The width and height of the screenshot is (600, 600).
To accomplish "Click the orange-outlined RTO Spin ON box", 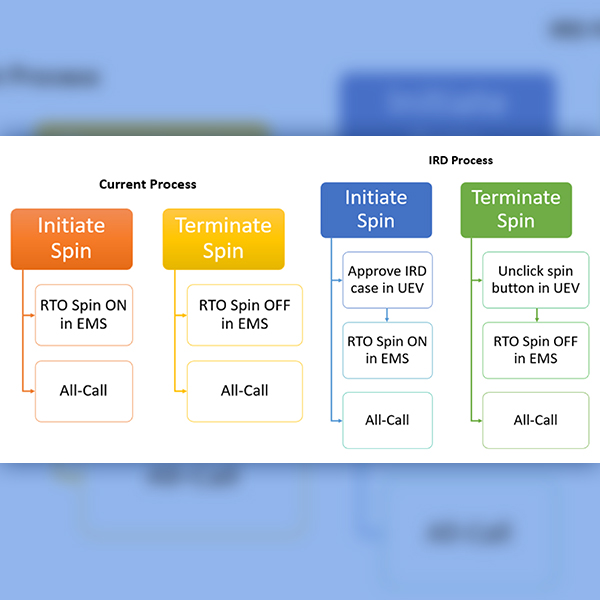I will point(83,314).
